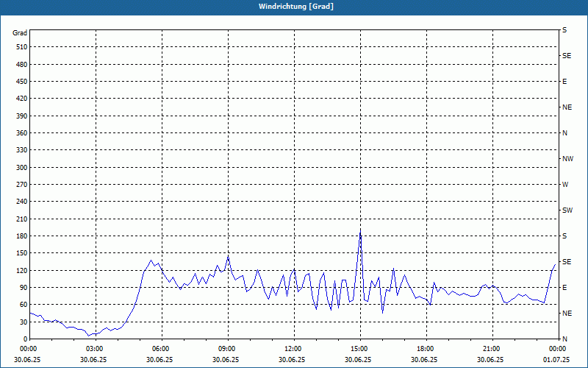Image resolution: width=588 pixels, height=368 pixels.
Task: Click the SW compass label
Action: tap(567, 210)
